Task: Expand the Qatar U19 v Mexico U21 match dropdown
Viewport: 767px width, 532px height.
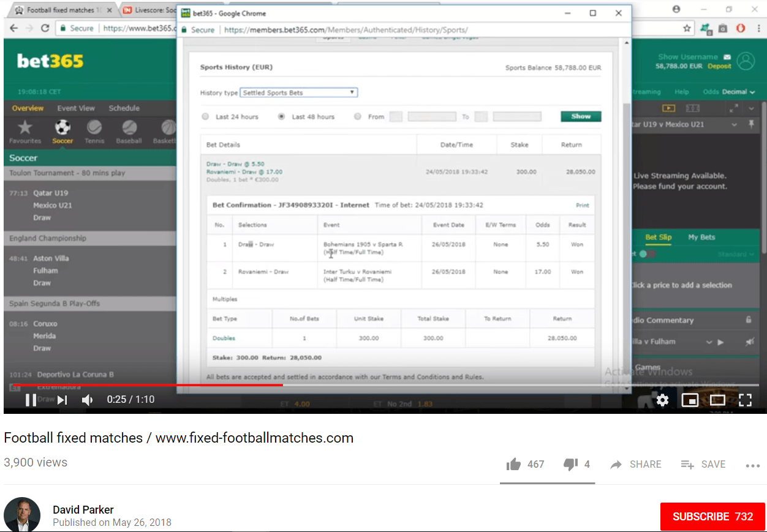Action: (x=735, y=124)
